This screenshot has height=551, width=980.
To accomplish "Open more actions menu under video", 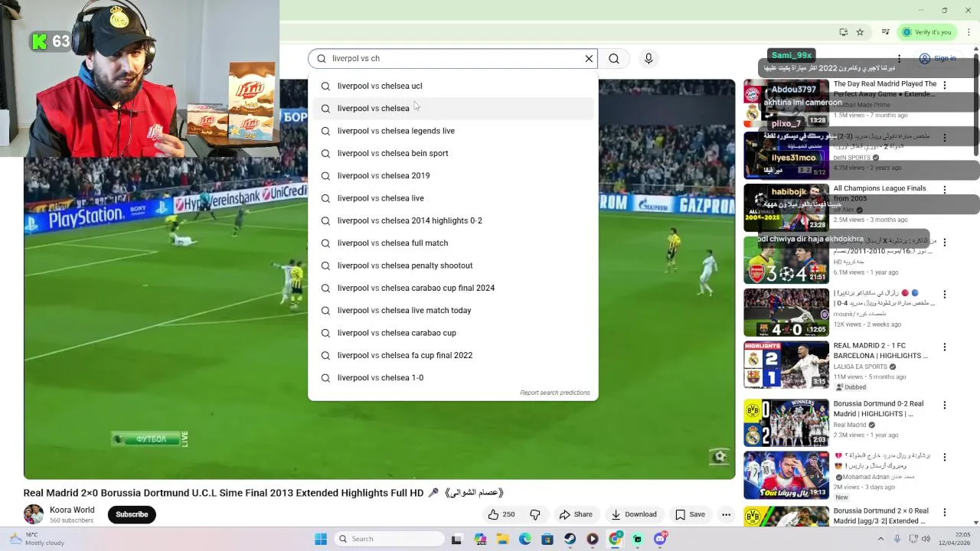I will coord(726,514).
